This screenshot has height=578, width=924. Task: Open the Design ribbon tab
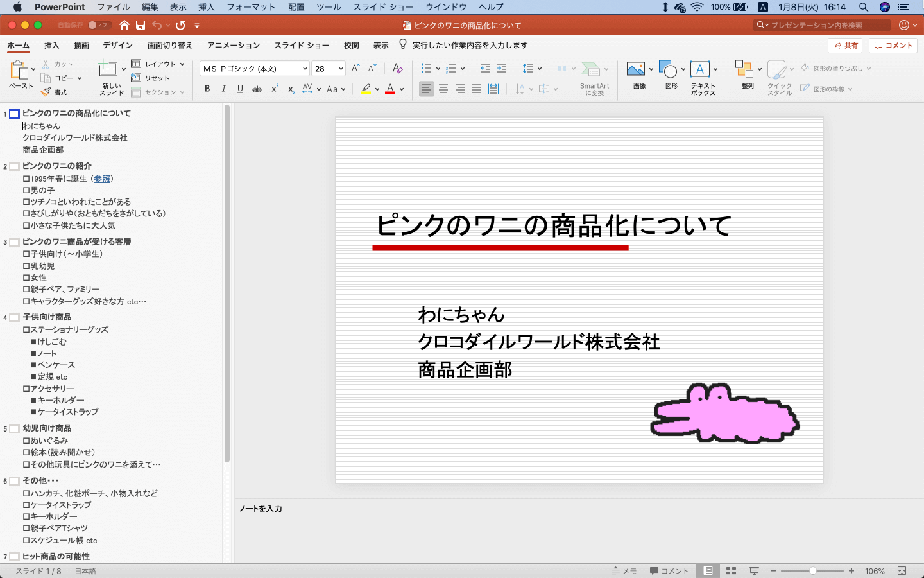click(x=118, y=45)
